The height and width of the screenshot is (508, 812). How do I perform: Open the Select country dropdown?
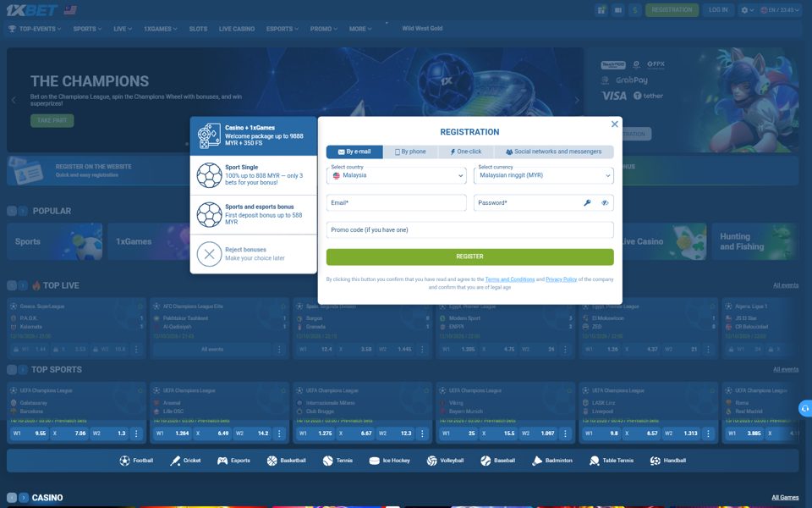tap(396, 175)
